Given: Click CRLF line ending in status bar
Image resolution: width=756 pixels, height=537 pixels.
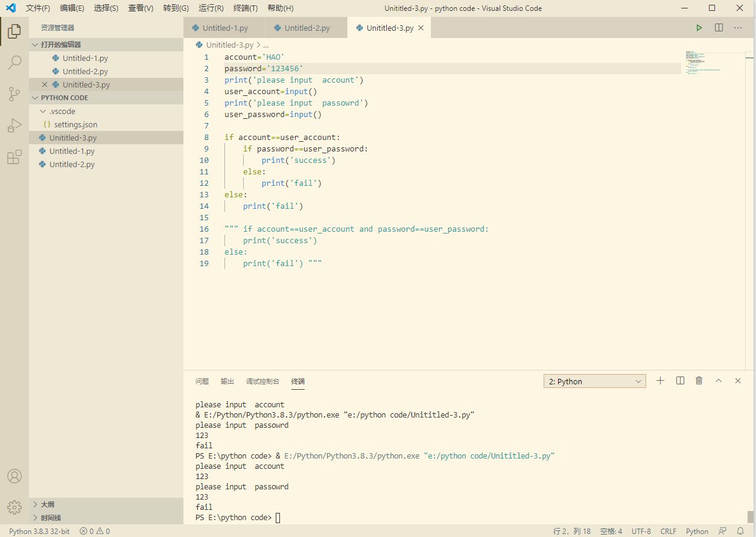Looking at the screenshot, I should tap(669, 531).
